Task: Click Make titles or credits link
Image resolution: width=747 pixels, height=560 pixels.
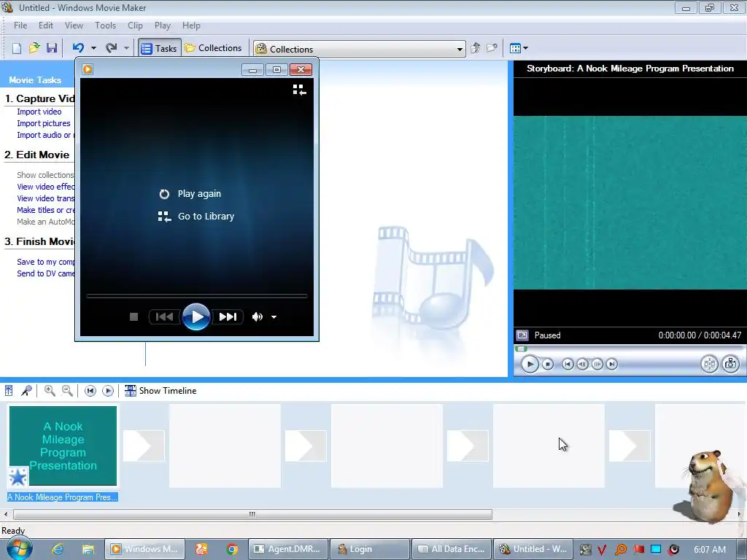Action: point(46,210)
